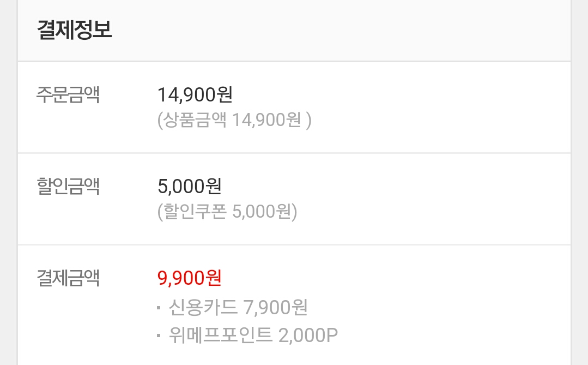This screenshot has height=365, width=588.
Task: Click the bullet before 위메프포인트
Action: [159, 336]
